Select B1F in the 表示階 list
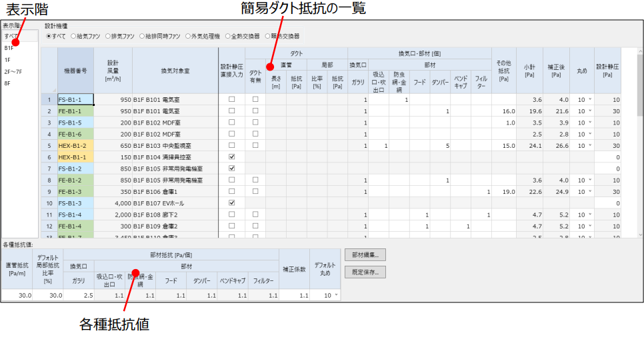The height and width of the screenshot is (337, 644). [9, 48]
